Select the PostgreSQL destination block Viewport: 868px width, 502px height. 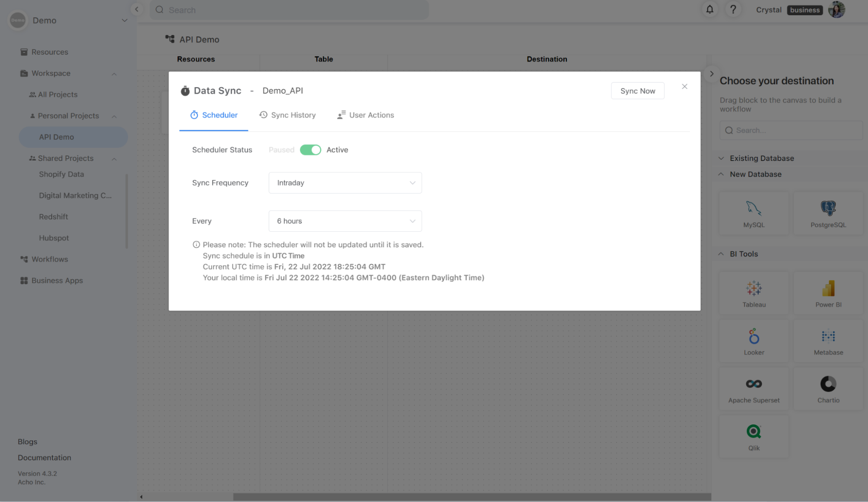point(828,213)
